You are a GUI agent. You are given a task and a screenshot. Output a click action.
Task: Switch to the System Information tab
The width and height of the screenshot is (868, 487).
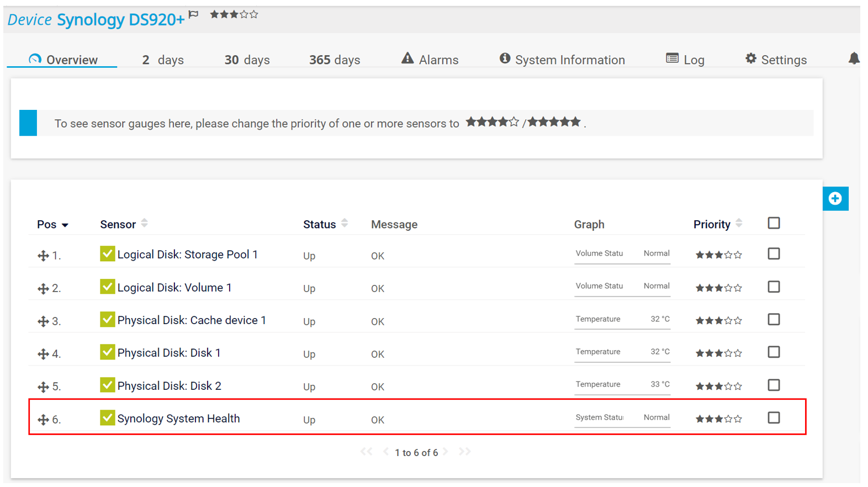click(x=562, y=60)
